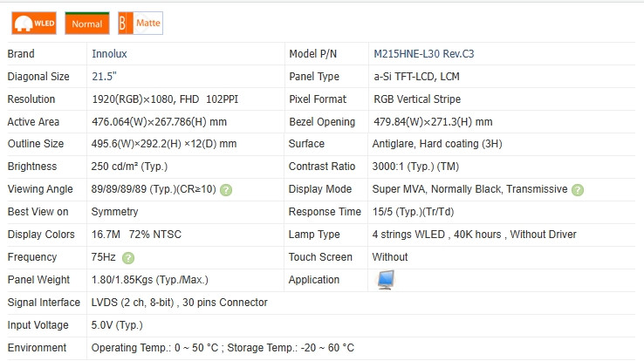Viewport: 644px width, 361px height.
Task: Select the Active Area label
Action: [33, 122]
